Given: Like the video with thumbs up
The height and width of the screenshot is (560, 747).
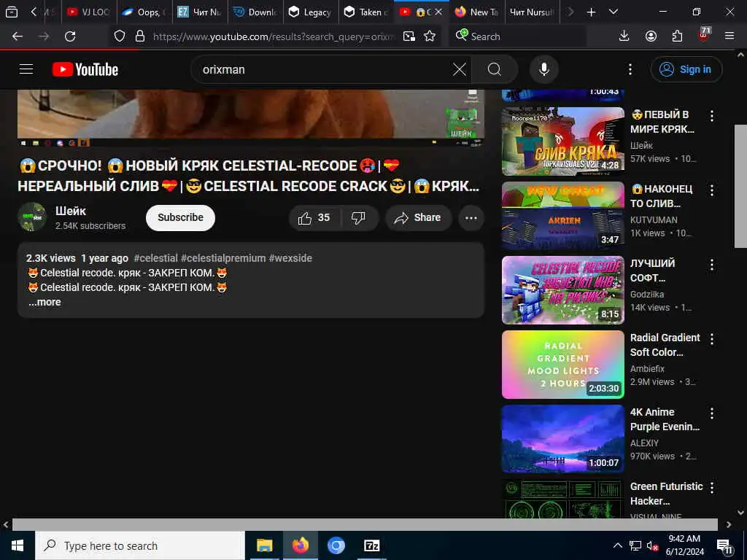Looking at the screenshot, I should click(x=314, y=217).
